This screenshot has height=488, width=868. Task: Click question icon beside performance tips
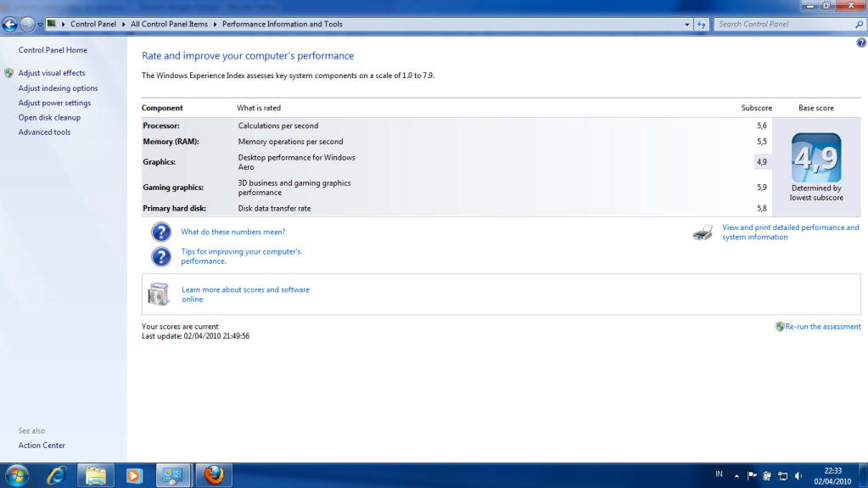coord(161,256)
